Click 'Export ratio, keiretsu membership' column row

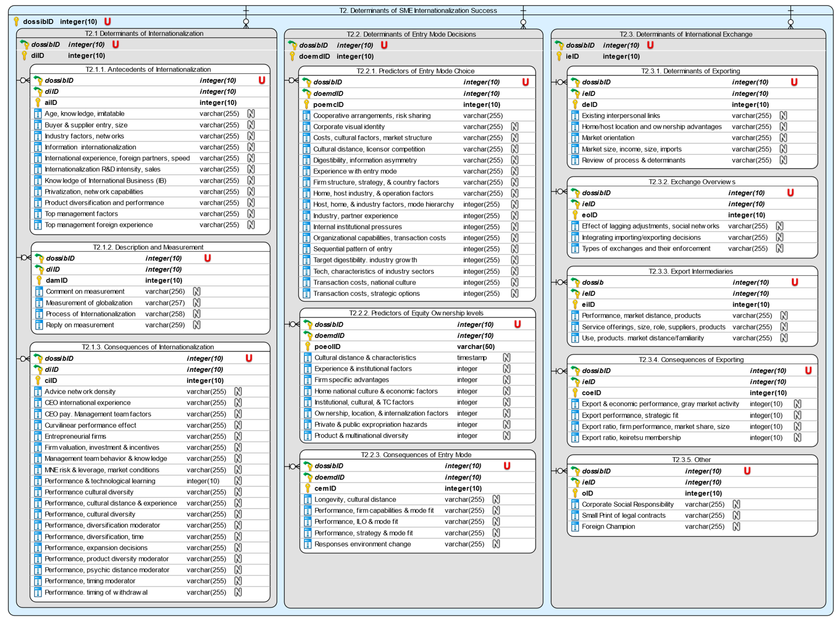tap(631, 438)
